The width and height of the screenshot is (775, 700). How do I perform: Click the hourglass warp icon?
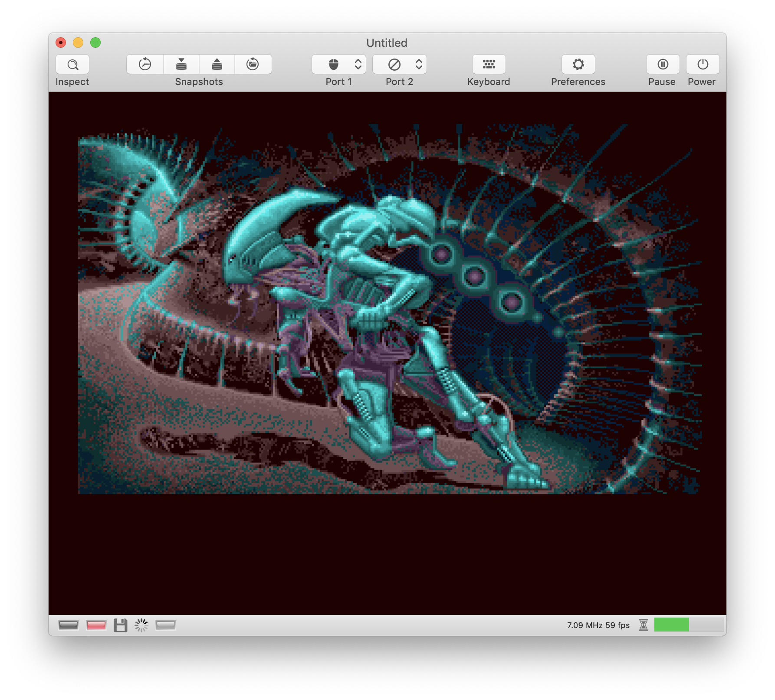[644, 625]
